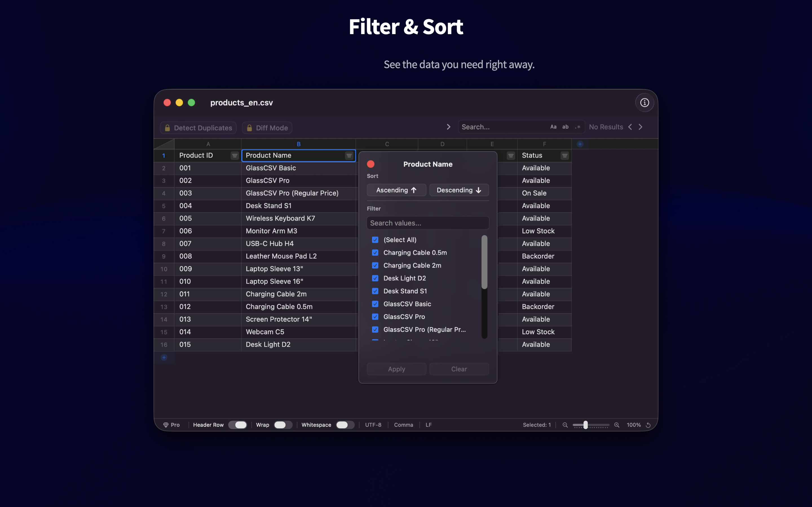Click the Pro diamond icon in status bar
This screenshot has width=812, height=507.
(167, 425)
